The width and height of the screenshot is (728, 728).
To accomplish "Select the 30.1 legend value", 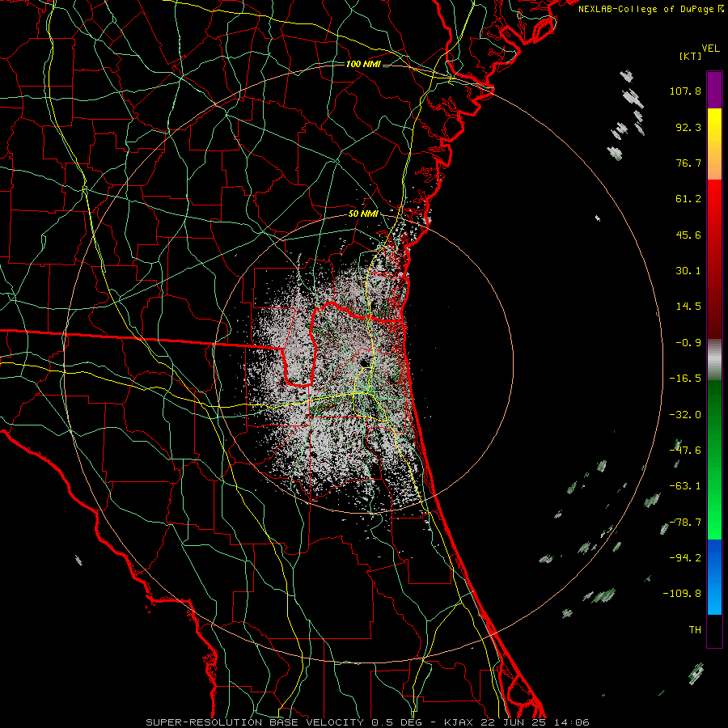I will tap(688, 271).
